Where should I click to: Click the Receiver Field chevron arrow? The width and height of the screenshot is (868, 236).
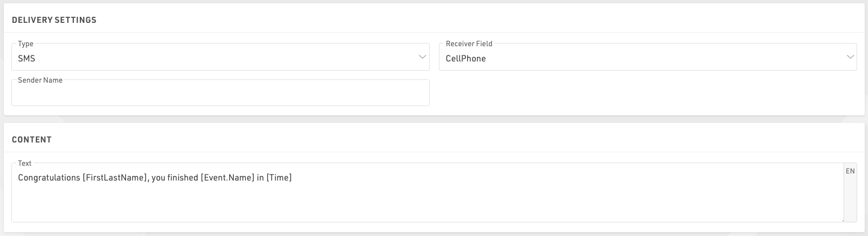pyautogui.click(x=850, y=57)
